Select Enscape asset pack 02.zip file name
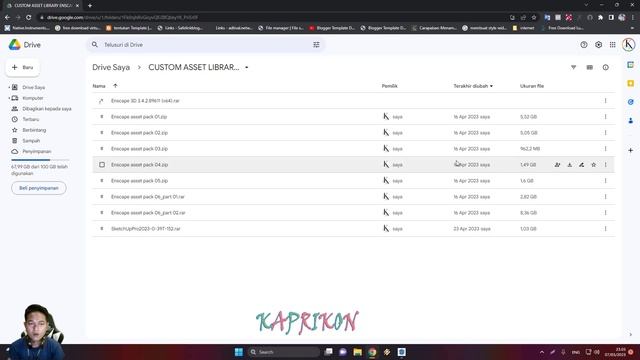 pyautogui.click(x=139, y=133)
